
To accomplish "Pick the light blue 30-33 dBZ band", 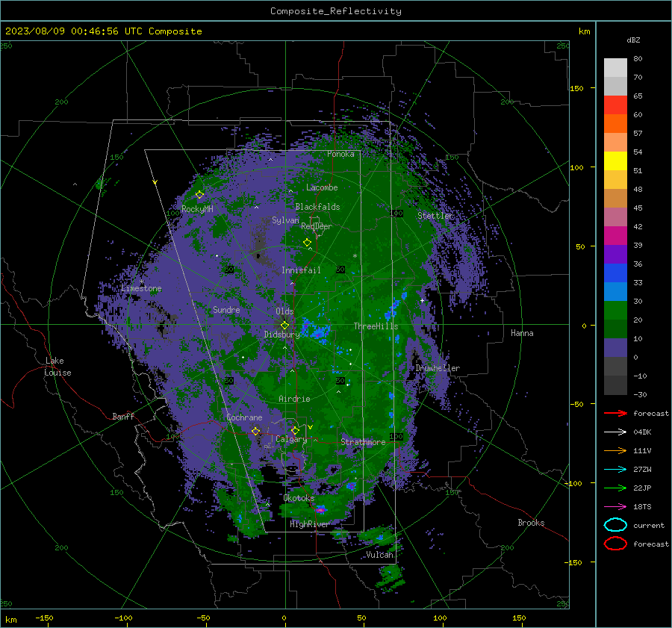I will pos(615,291).
